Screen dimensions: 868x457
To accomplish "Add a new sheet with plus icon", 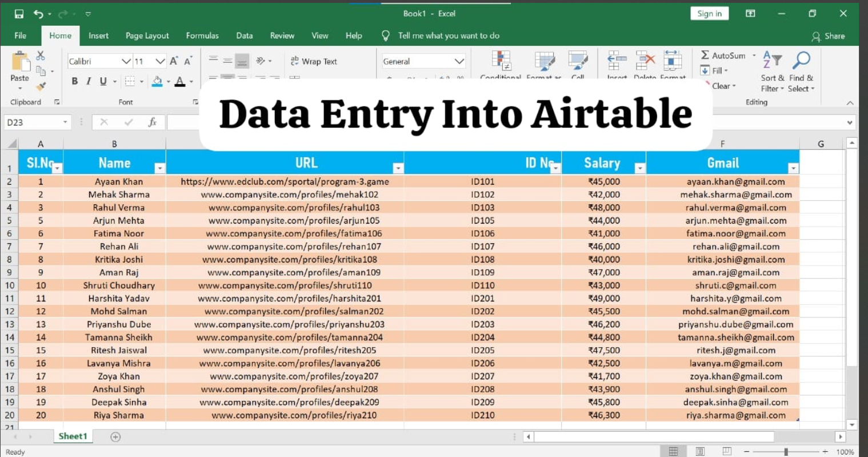I will (x=115, y=437).
